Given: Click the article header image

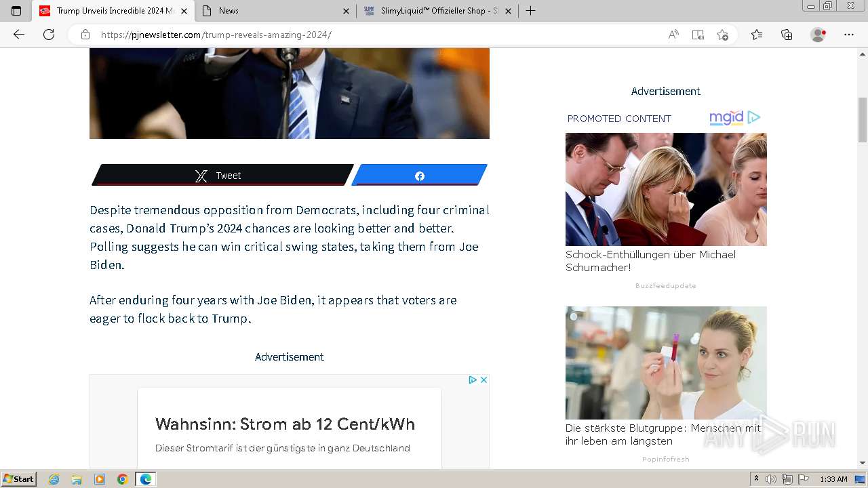Looking at the screenshot, I should point(290,93).
